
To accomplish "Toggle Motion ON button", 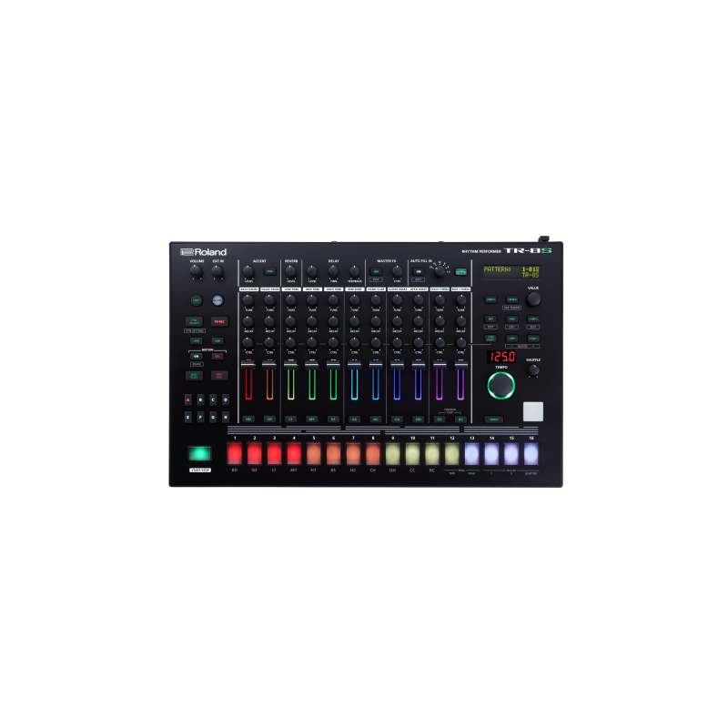I will pyautogui.click(x=197, y=356).
